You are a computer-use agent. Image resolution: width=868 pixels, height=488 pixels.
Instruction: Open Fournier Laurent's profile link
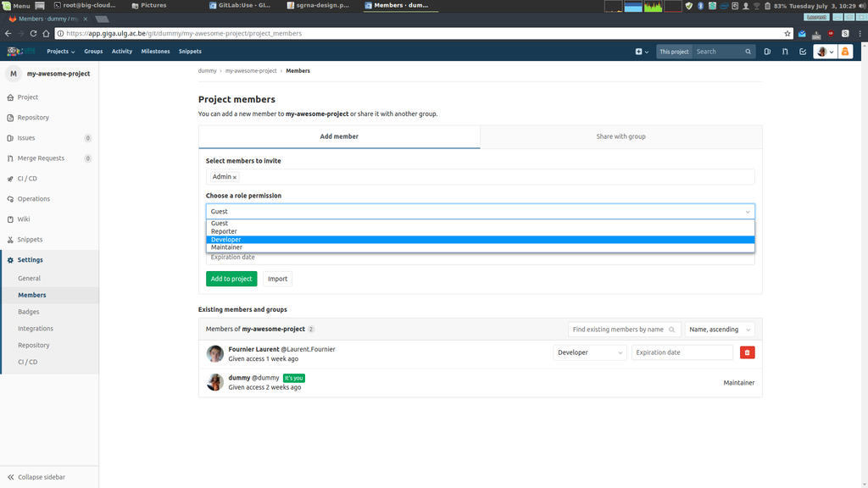coord(253,349)
